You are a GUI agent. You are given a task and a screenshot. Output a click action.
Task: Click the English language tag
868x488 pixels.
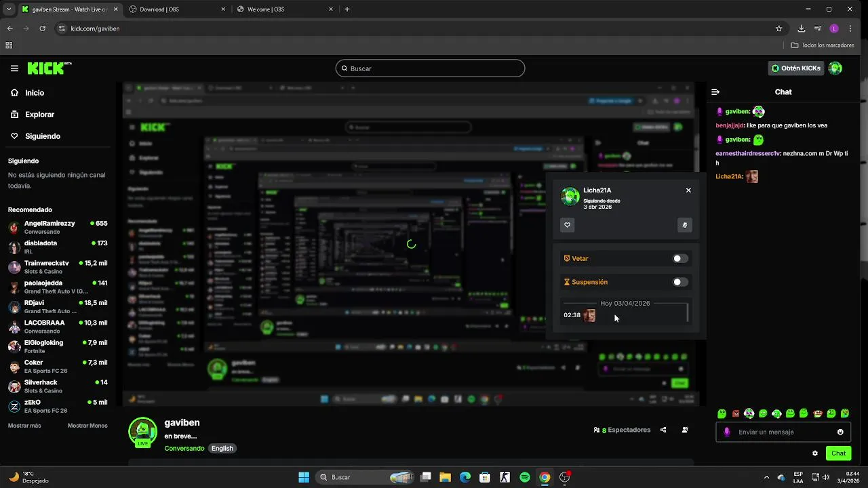tap(222, 449)
